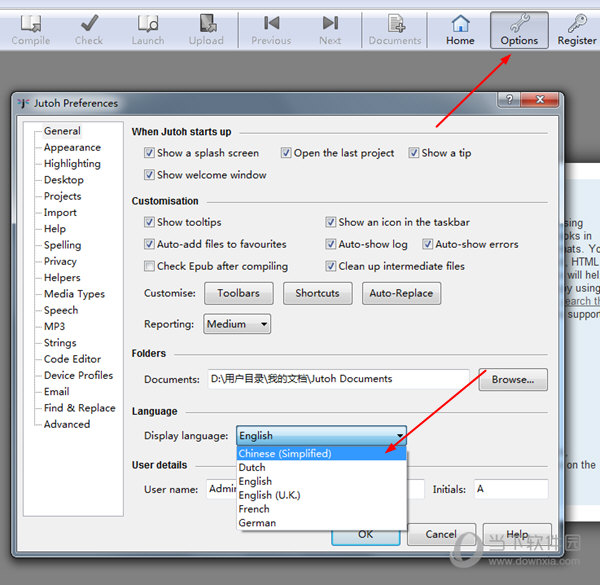The height and width of the screenshot is (585, 600).
Task: Select Privacy in preferences tree
Action: click(x=60, y=261)
